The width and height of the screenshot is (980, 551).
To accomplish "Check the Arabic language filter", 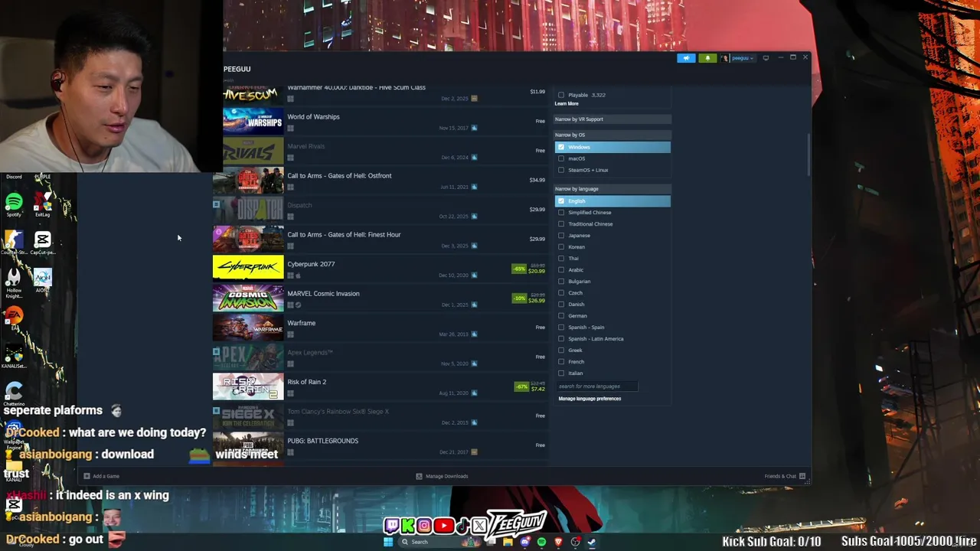I will pyautogui.click(x=561, y=270).
